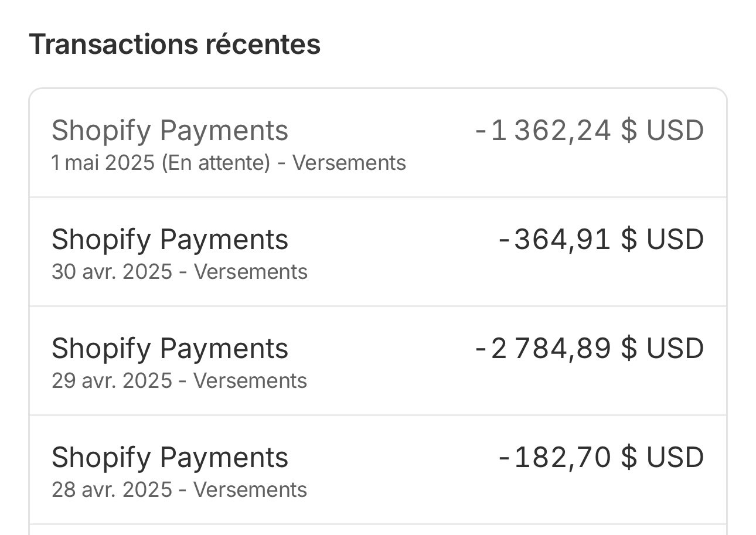Click the -2 784,89 $ USD amount

(x=589, y=347)
